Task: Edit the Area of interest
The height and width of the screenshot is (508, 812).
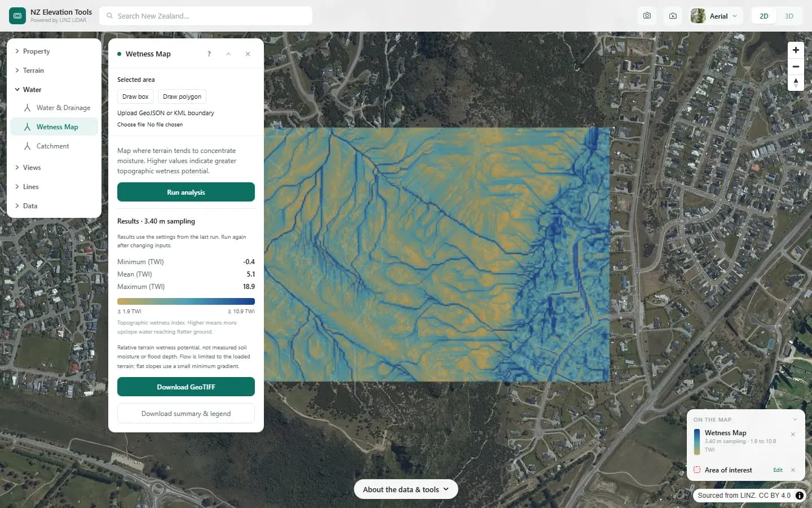Action: (778, 470)
